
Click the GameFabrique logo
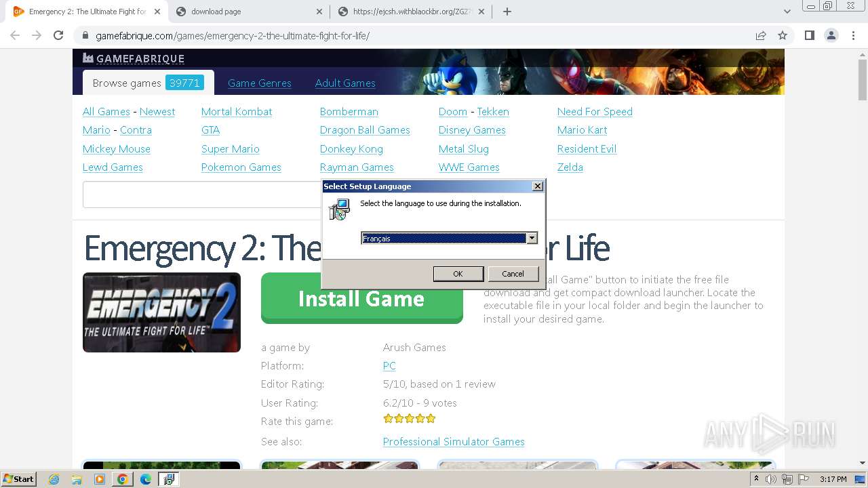click(134, 58)
